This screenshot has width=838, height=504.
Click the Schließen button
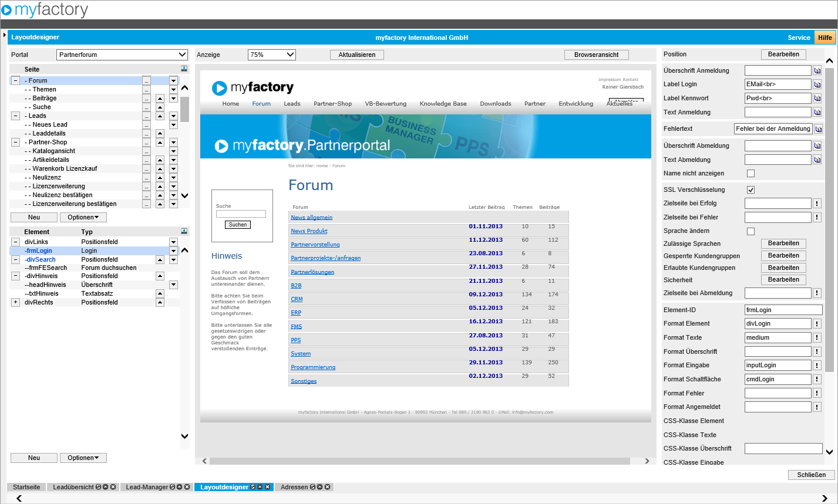[x=812, y=475]
